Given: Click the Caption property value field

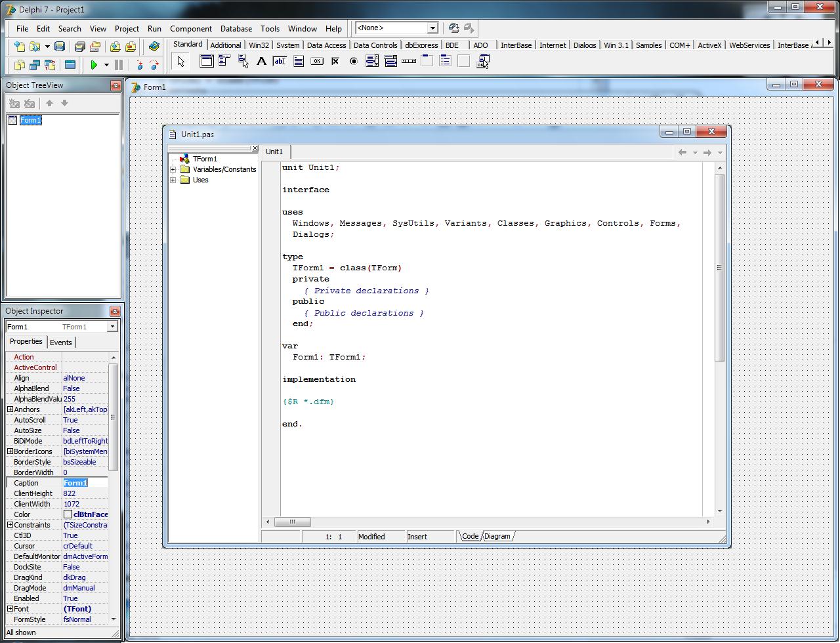Looking at the screenshot, I should 85,483.
